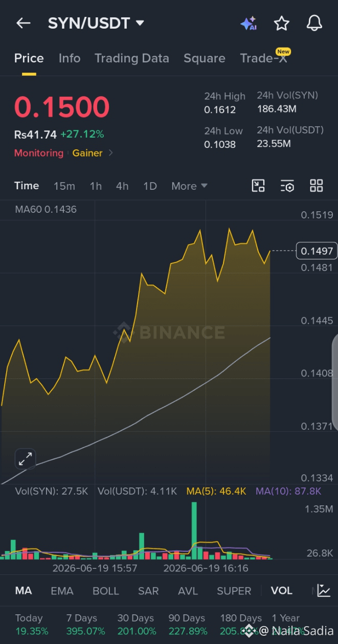
Task: Toggle the EMA indicator
Action: pos(62,591)
